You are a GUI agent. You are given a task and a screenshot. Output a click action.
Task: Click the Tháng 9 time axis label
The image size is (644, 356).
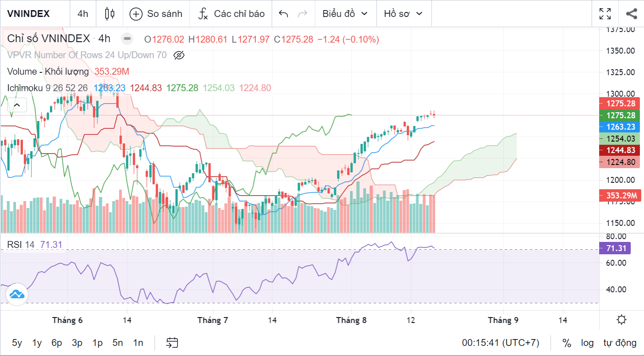point(503,320)
